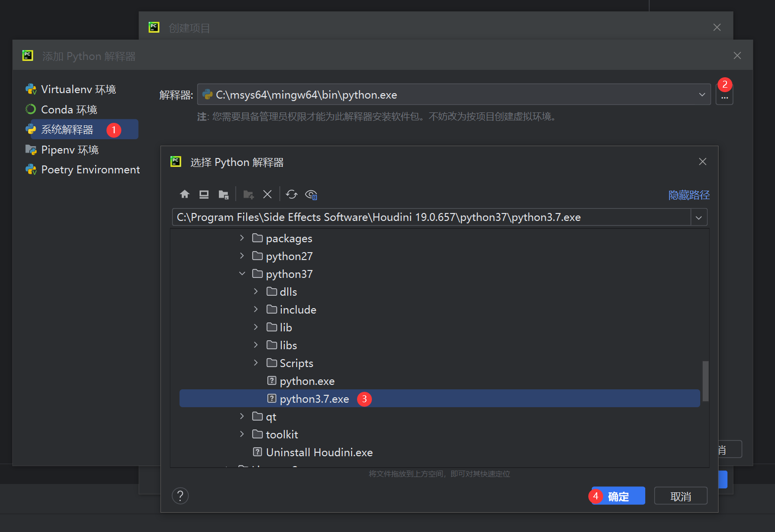Click the 确定 button

coord(619,496)
